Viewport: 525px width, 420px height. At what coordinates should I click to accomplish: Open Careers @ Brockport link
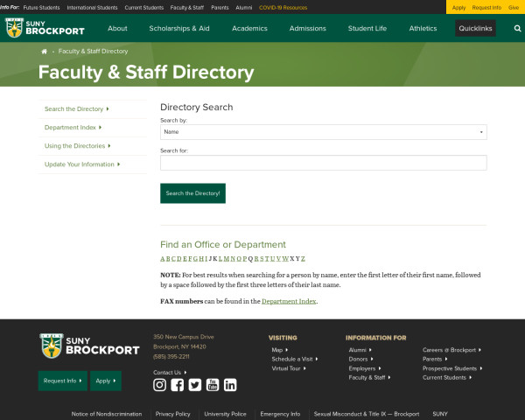pos(451,350)
